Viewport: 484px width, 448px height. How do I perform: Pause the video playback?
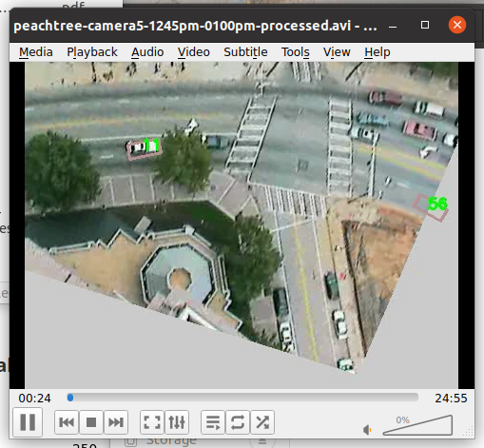28,422
